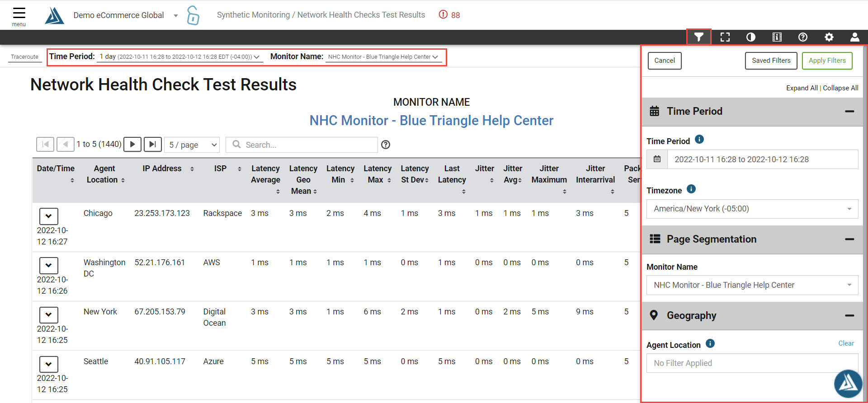Open help from the top toolbar

pos(803,37)
